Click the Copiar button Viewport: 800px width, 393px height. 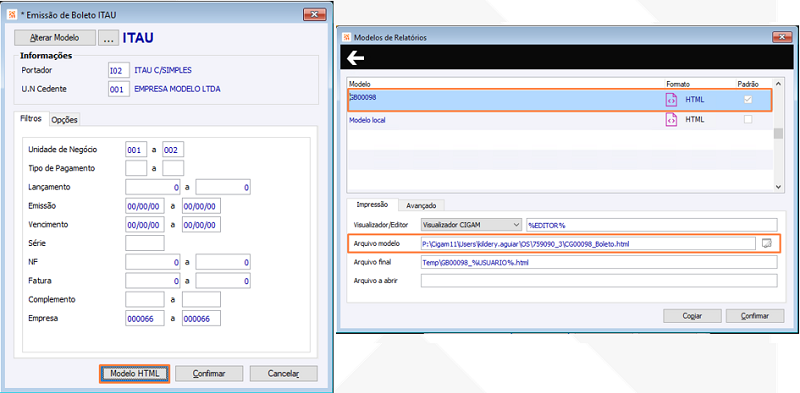click(692, 316)
